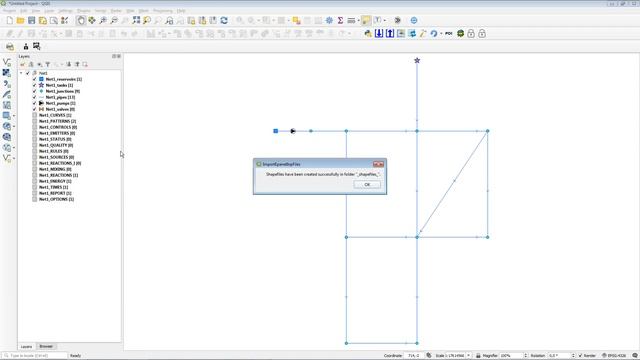This screenshot has height=360, width=640.
Task: Click the EPSG:4326 CRS button in status bar
Action: 614,356
